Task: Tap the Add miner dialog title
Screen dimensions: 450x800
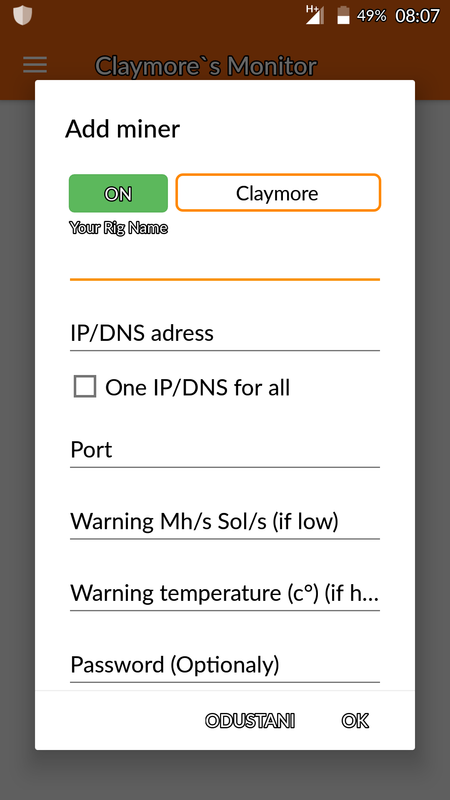Action: 122,129
